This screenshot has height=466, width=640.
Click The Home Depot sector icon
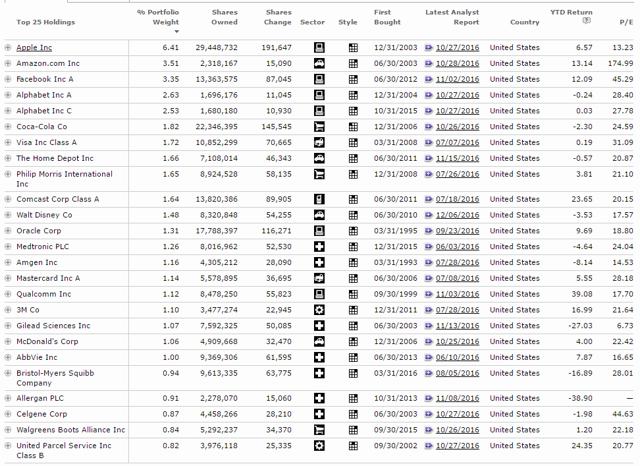pos(319,159)
